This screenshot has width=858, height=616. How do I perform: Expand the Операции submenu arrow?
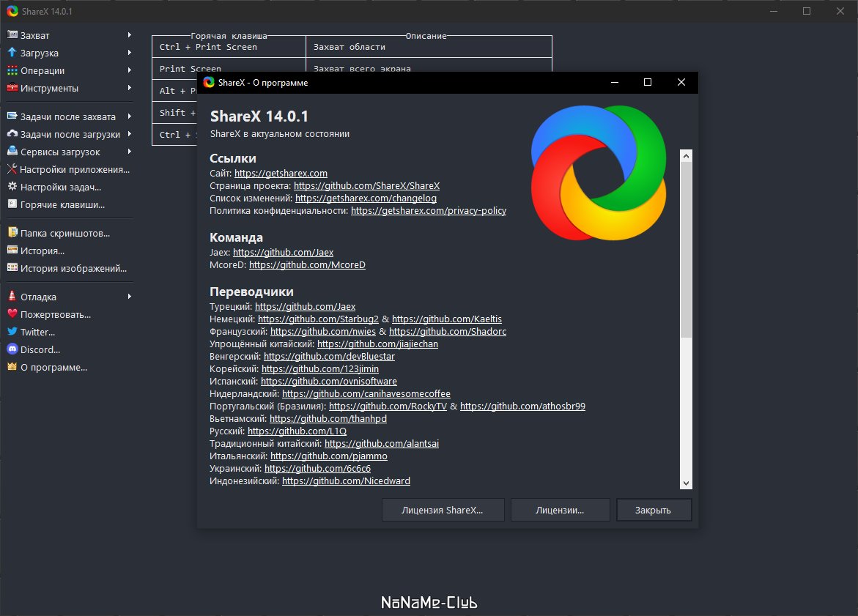coord(129,70)
